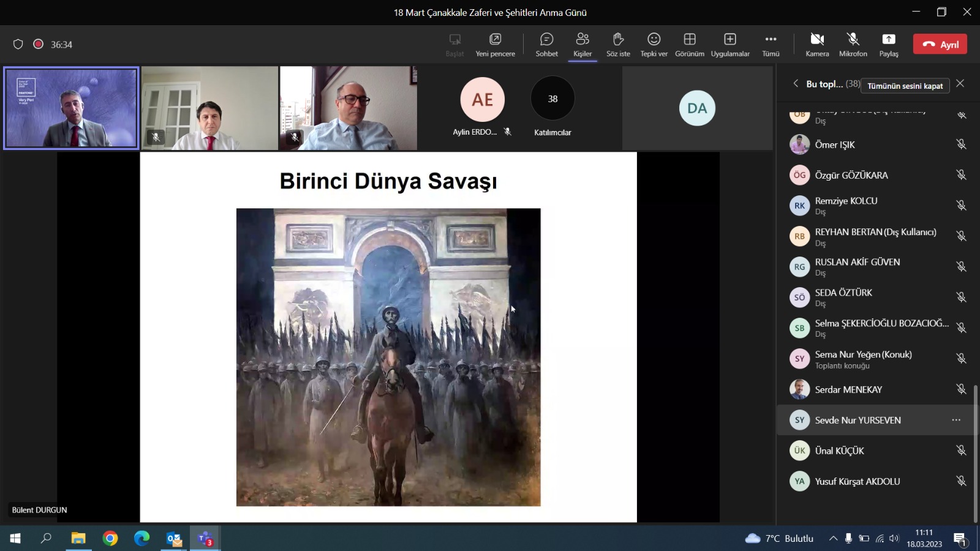Open the notification center icon

[960, 539]
